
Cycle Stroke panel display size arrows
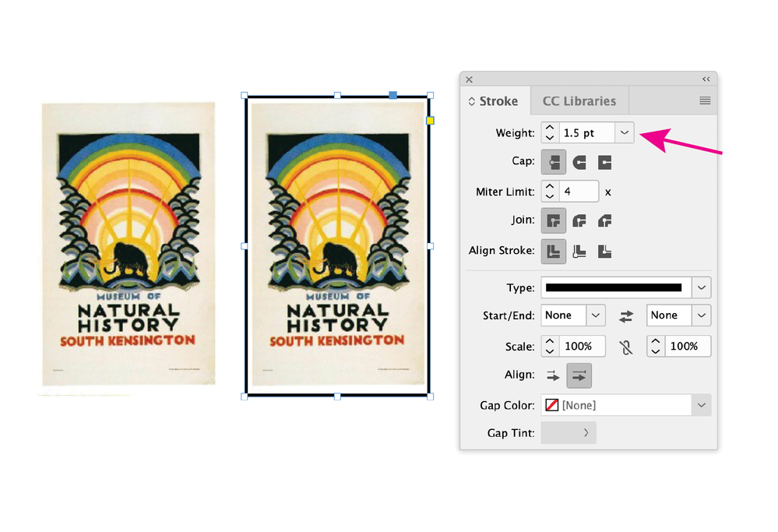click(471, 101)
